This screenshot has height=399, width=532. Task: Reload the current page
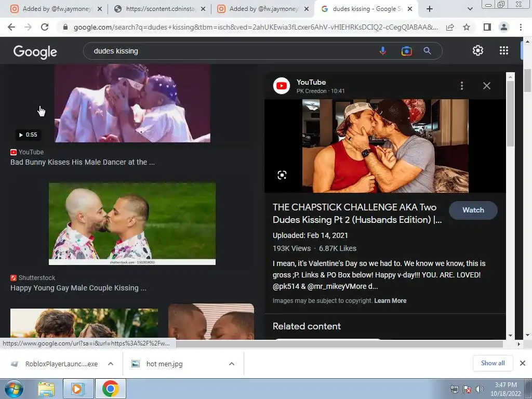[x=45, y=27]
